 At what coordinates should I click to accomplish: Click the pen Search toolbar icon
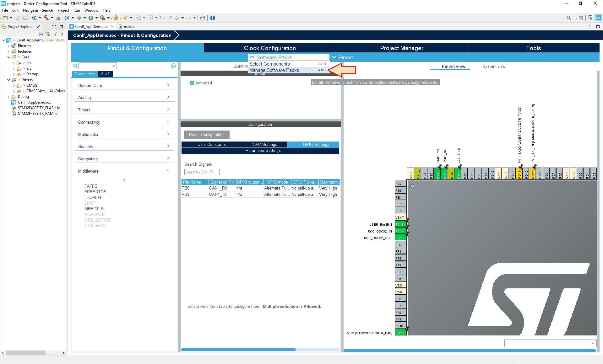[x=125, y=18]
